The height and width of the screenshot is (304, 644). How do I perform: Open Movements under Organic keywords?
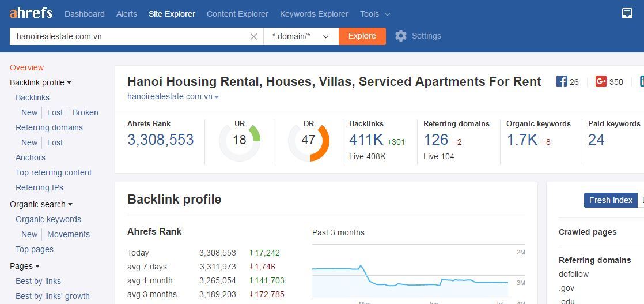(x=68, y=234)
